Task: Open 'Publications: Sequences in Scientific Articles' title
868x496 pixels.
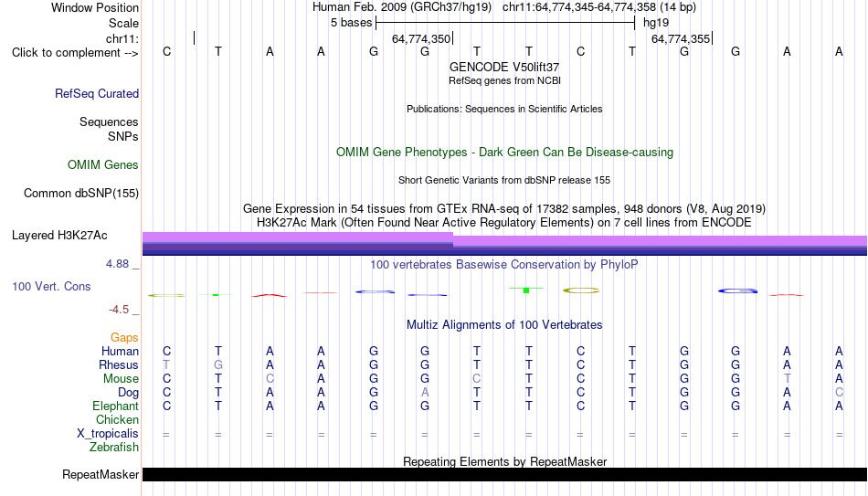Action: coord(504,109)
